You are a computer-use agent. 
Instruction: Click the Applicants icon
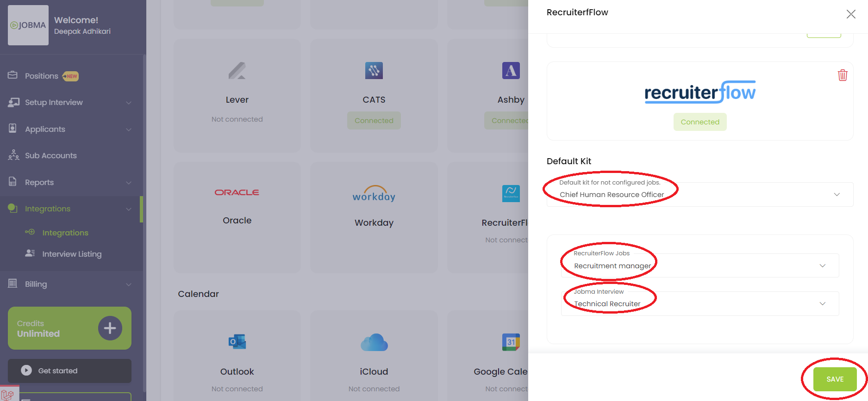coord(13,129)
